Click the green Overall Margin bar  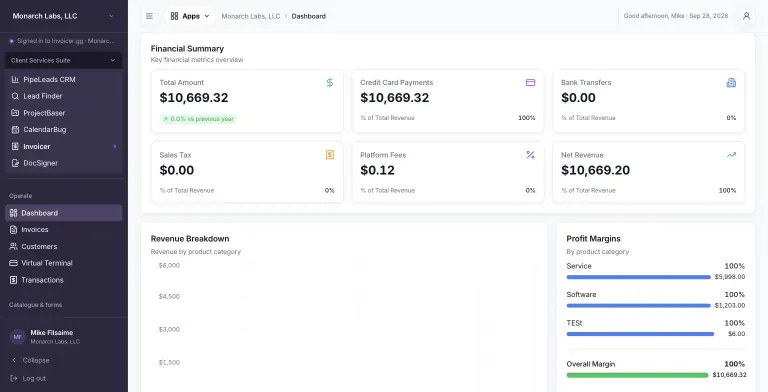tap(637, 375)
